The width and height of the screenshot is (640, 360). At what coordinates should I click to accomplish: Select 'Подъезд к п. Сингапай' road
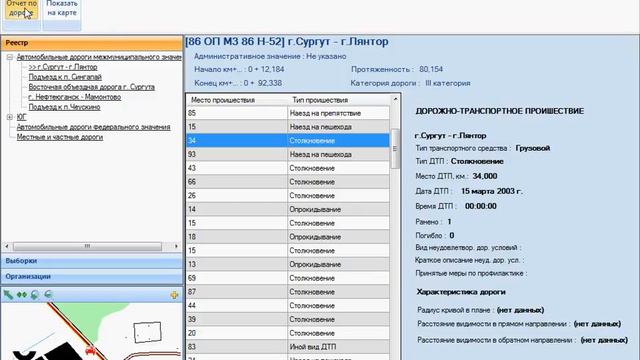point(65,77)
